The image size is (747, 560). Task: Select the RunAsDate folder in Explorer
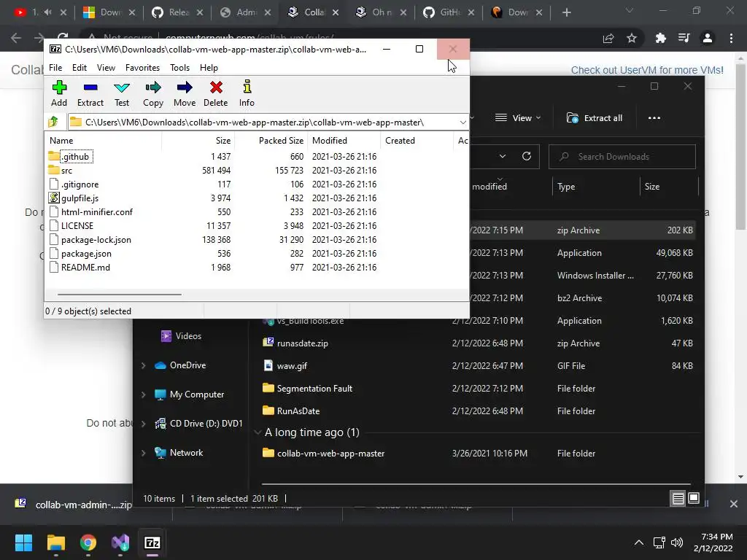click(298, 411)
